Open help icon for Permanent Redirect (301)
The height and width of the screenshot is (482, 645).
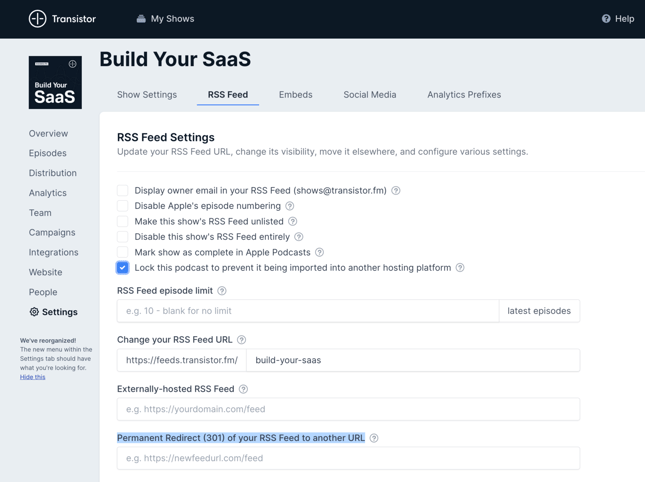coord(374,438)
